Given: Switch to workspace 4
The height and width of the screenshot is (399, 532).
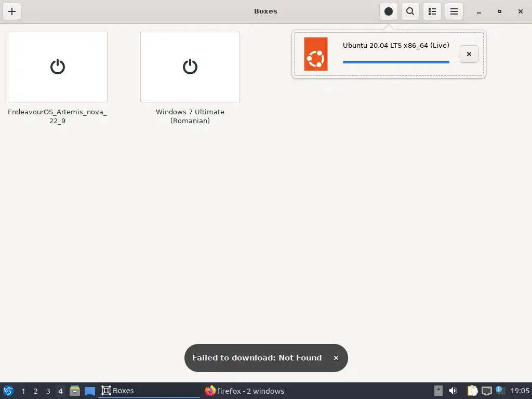Looking at the screenshot, I should pos(60,391).
